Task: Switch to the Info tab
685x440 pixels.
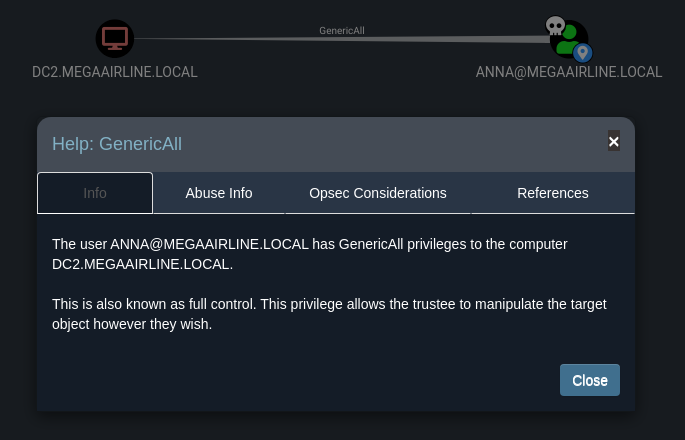Action: coord(95,193)
